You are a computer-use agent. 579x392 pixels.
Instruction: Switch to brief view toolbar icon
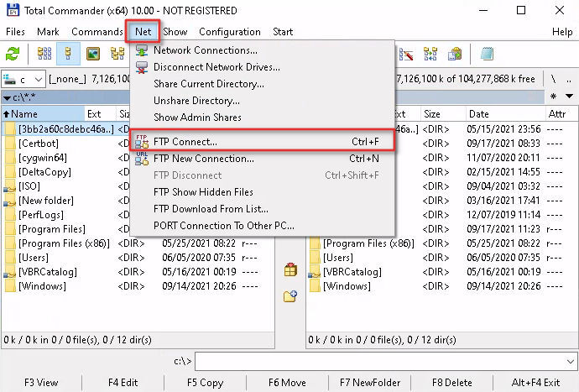(44, 55)
